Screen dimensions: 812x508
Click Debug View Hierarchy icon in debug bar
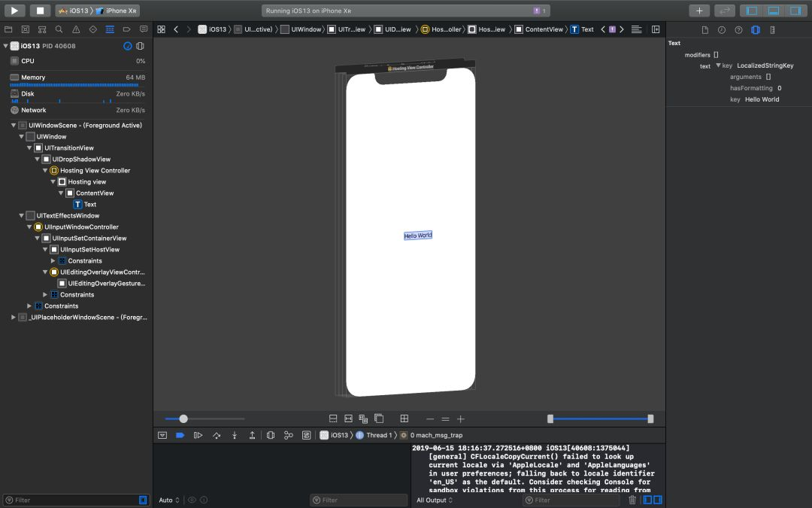click(271, 435)
